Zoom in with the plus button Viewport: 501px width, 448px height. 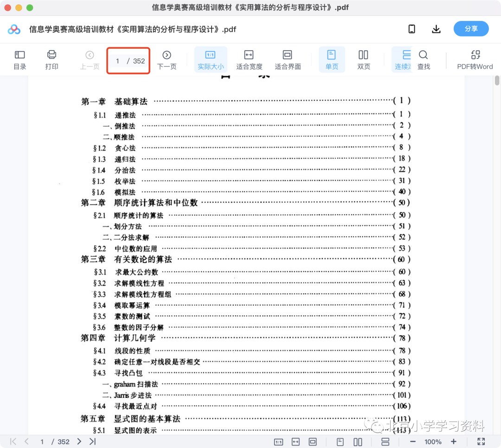(x=453, y=442)
